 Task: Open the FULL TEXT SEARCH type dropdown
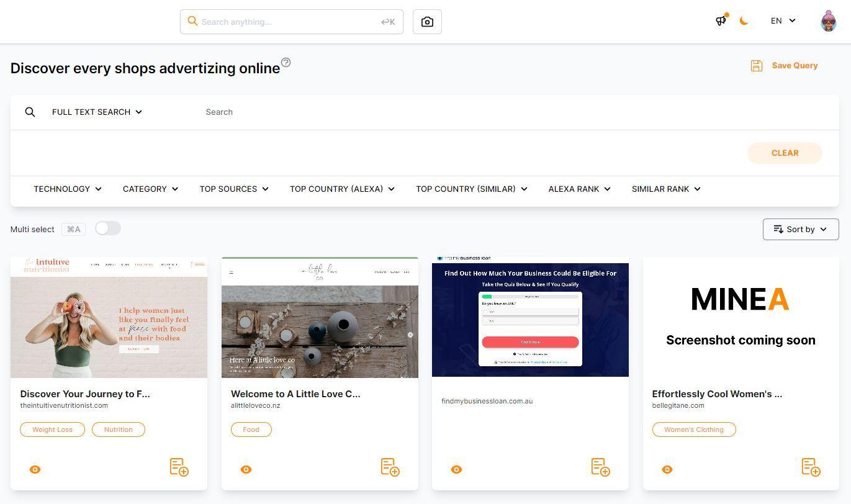point(97,112)
